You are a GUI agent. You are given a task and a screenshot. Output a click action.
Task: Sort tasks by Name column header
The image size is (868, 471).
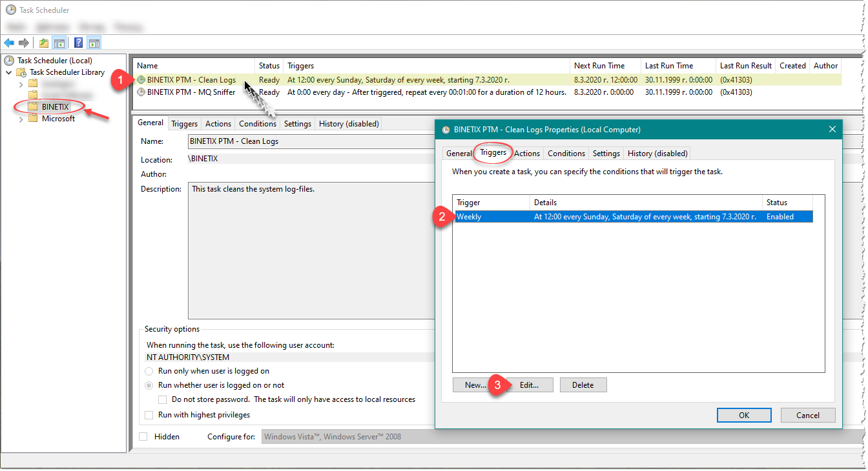pos(194,66)
